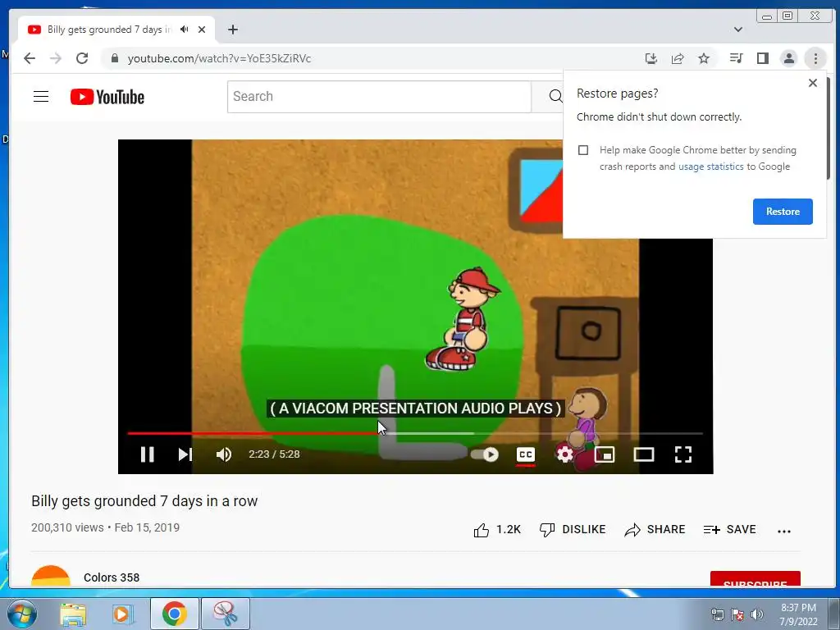Open Colors 358 channel avatar
The width and height of the screenshot is (840, 630).
click(51, 577)
